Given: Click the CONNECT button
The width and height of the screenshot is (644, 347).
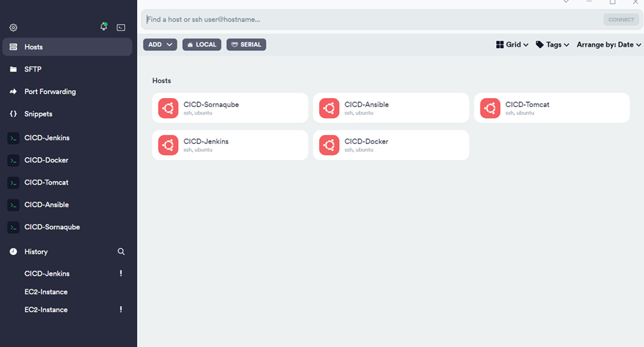Looking at the screenshot, I should 621,19.
